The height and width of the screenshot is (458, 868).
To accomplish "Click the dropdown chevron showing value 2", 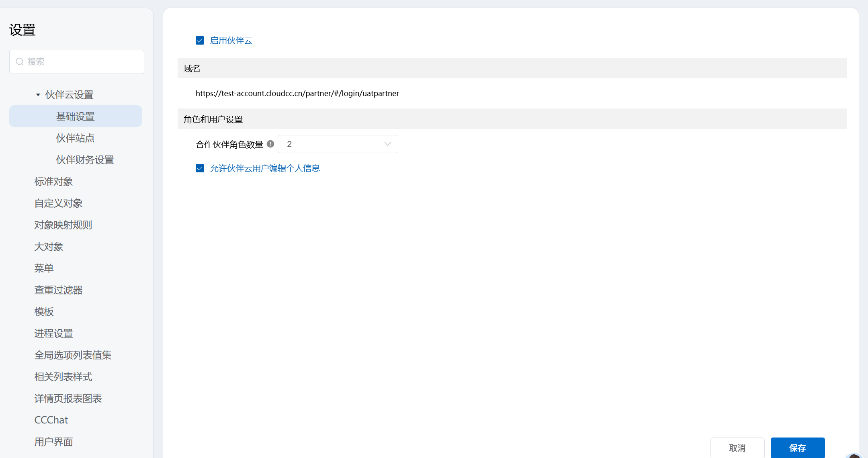I will click(x=387, y=144).
